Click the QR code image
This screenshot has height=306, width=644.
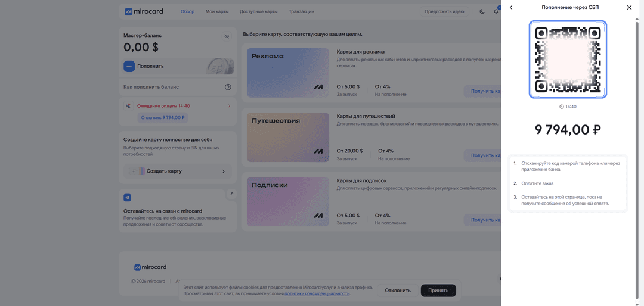[568, 60]
